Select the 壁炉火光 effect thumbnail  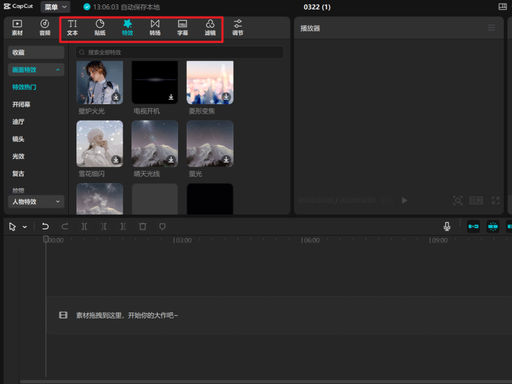(x=100, y=82)
